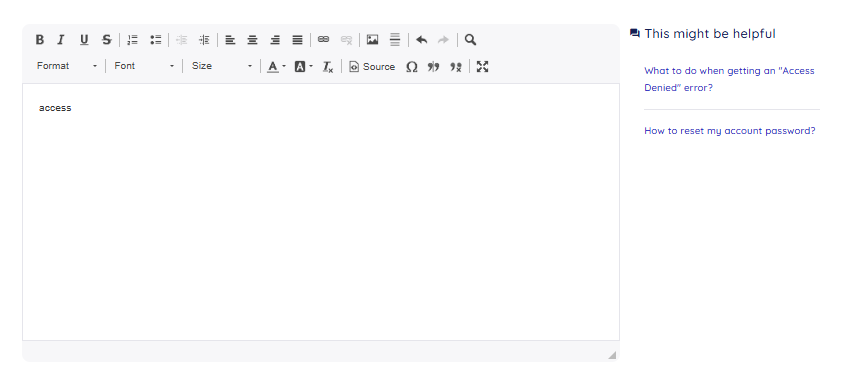The width and height of the screenshot is (862, 392).
Task: Justify the text alignment
Action: (297, 40)
